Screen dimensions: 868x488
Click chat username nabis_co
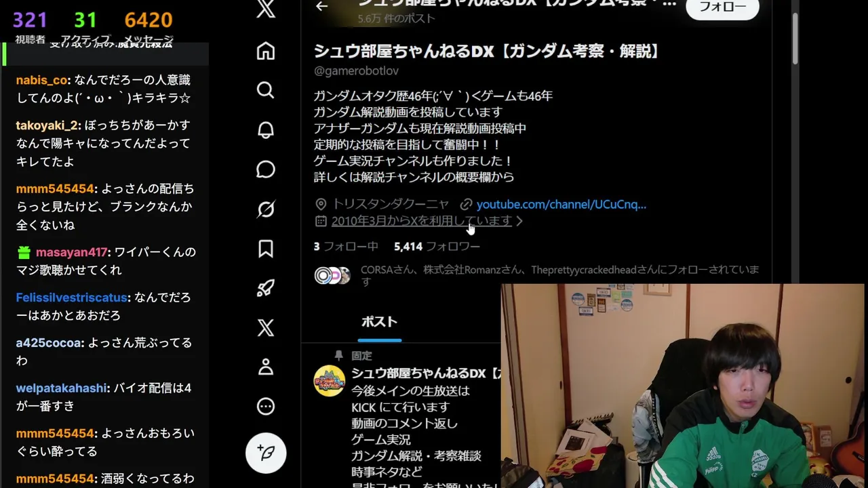(41, 80)
